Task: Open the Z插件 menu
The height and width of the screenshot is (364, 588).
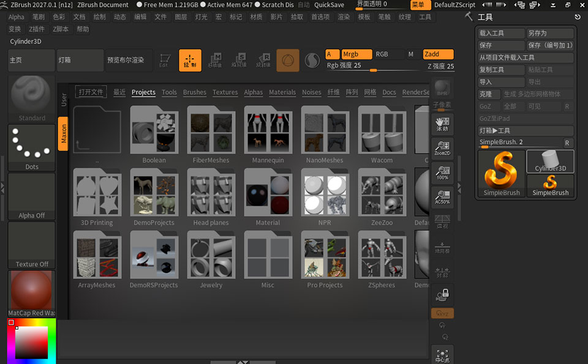Action: pyautogui.click(x=37, y=29)
